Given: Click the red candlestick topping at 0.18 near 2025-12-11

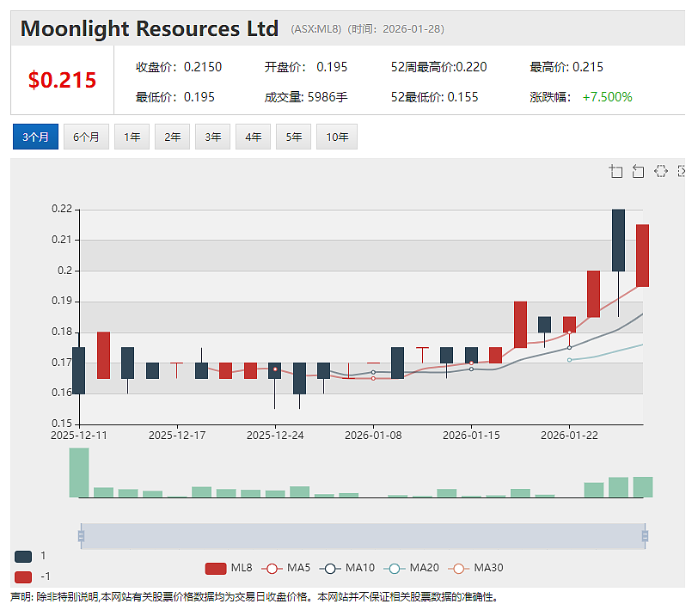Looking at the screenshot, I should click(103, 356).
